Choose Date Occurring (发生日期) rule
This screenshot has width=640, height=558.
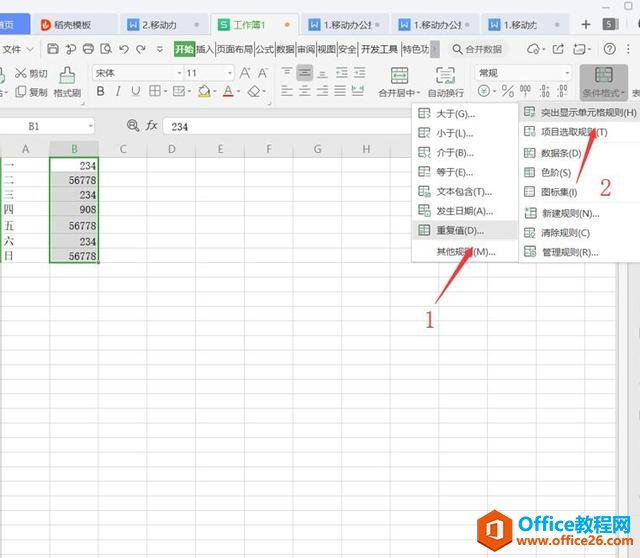pyautogui.click(x=464, y=211)
